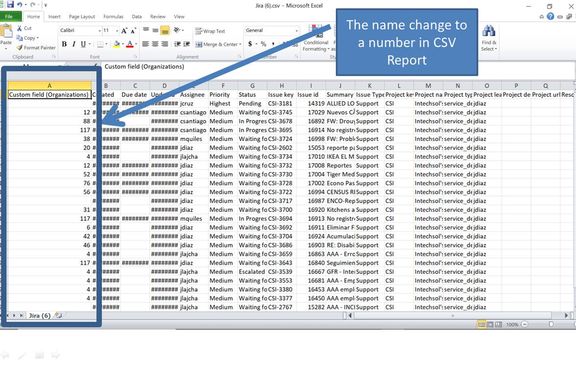The height and width of the screenshot is (365, 576).
Task: Align text right in the cell
Action: coord(165,44)
